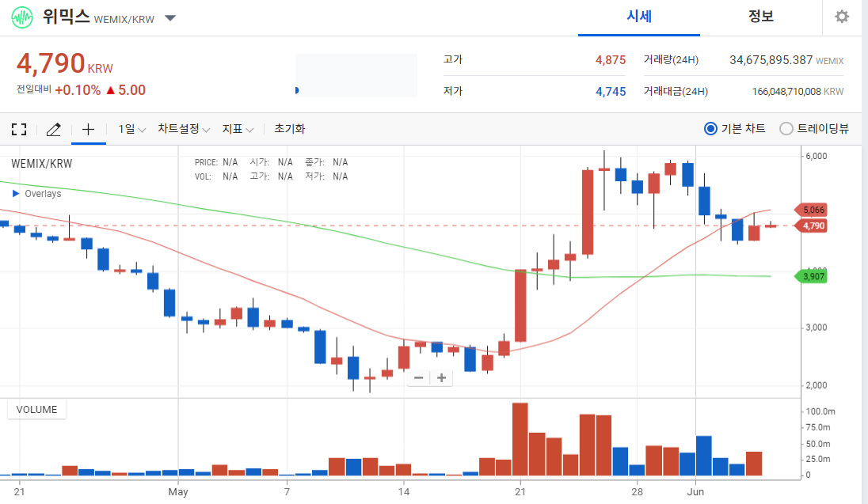This screenshot has width=868, height=504.
Task: Click the WEMIX/KRW chart title label
Action: tap(41, 164)
